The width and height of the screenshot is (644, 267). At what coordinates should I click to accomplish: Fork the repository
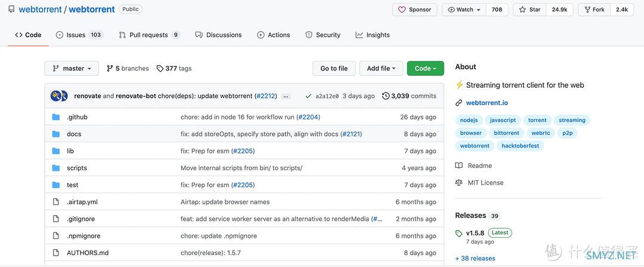click(595, 10)
